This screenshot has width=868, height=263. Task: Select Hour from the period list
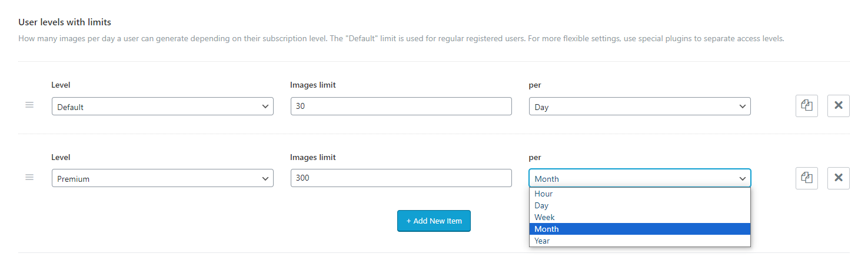(544, 194)
